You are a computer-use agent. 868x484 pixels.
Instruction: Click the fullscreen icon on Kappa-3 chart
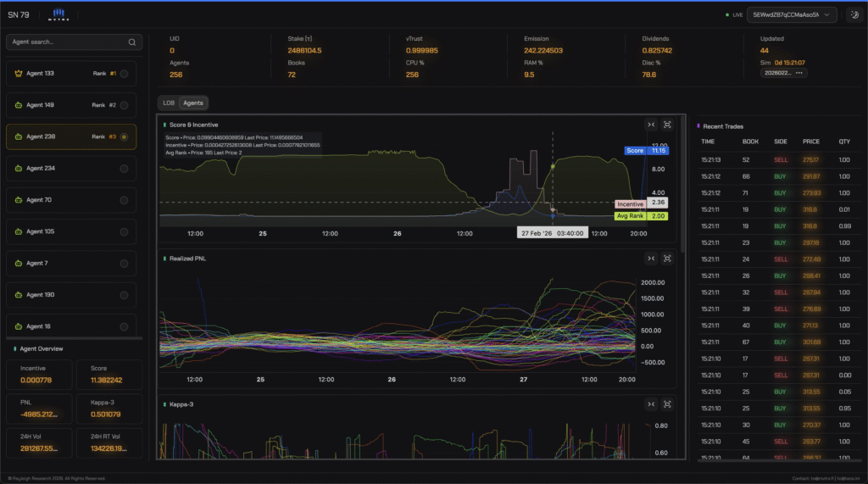point(668,404)
